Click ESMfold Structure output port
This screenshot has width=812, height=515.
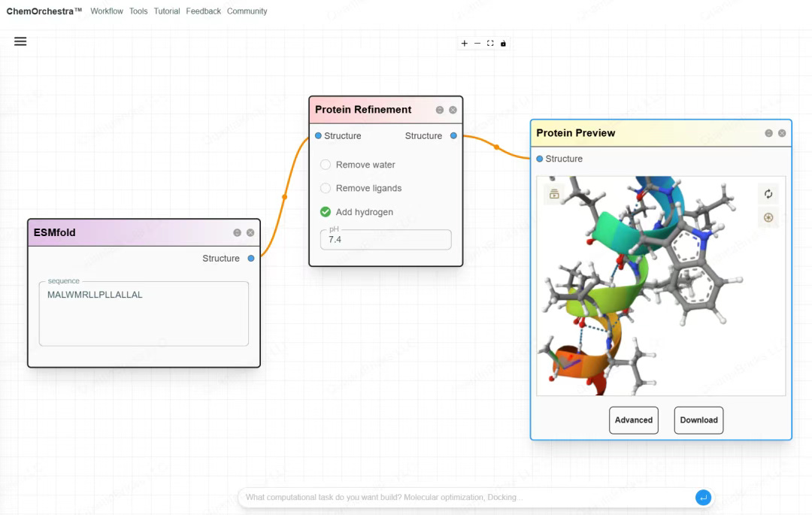pos(251,259)
